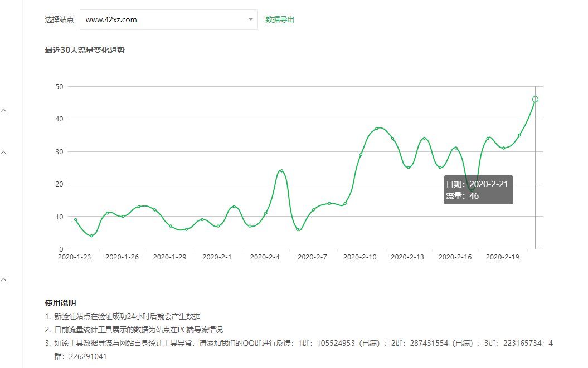Viewport: 588px width, 368px height.
Task: Click instruction 3 listing the QQ群 numbers
Action: 299,350
